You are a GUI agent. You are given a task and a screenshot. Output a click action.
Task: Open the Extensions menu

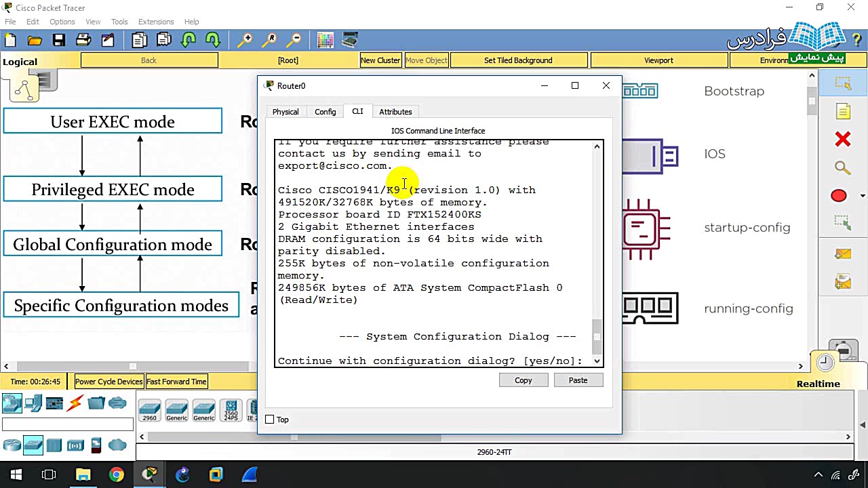click(x=156, y=22)
